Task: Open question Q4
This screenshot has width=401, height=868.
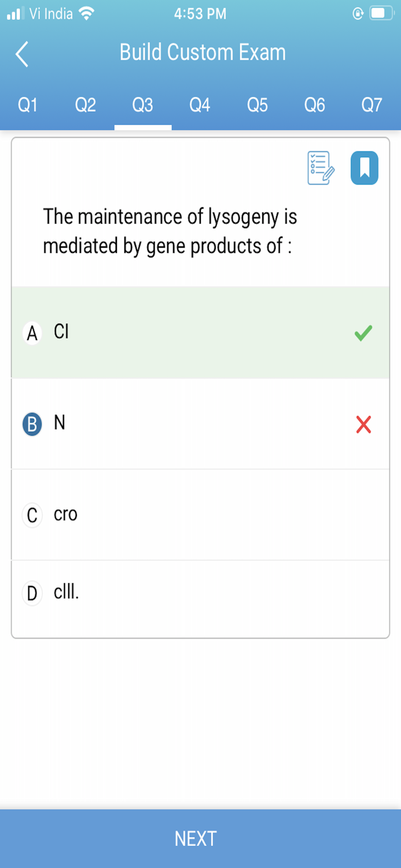Action: [x=199, y=105]
